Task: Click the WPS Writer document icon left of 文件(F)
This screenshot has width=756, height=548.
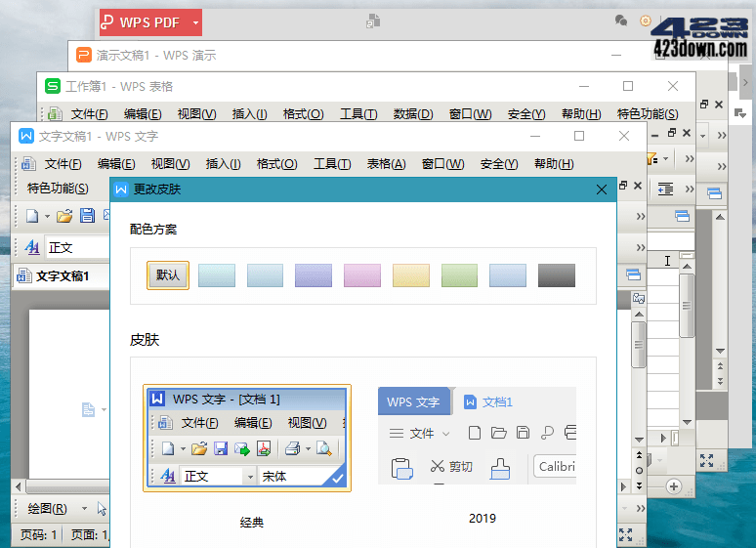Action: coord(28,164)
